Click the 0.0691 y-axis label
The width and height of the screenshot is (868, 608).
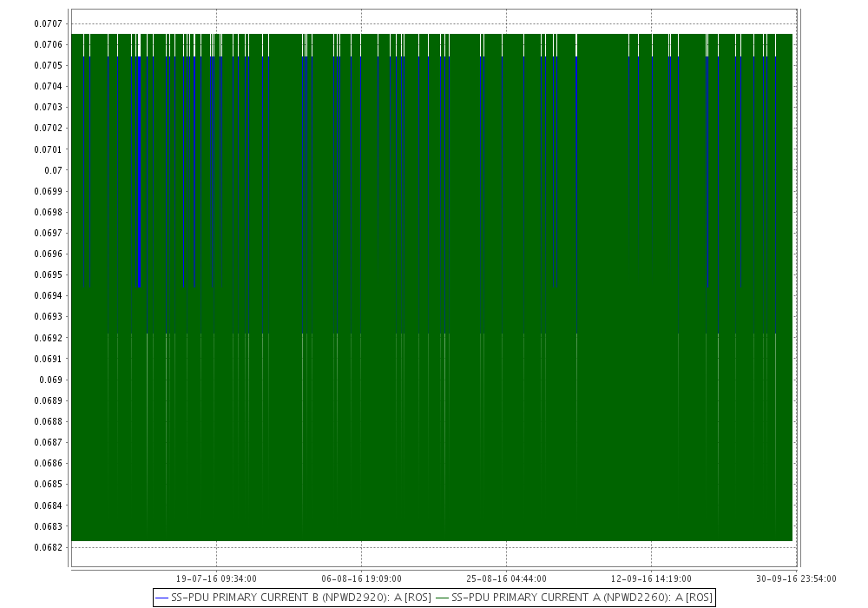point(48,359)
